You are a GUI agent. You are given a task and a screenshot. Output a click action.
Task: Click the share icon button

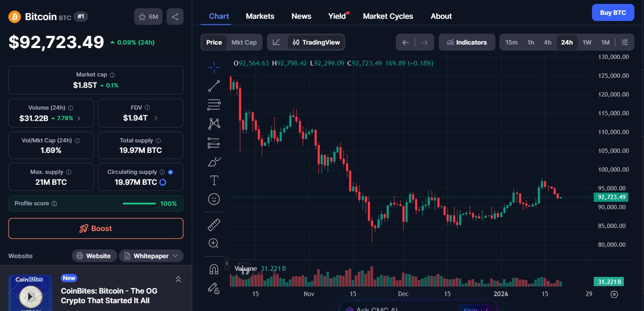(x=175, y=17)
